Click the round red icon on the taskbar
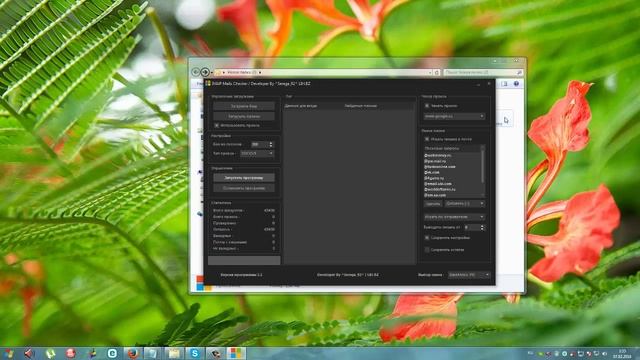The image size is (640, 360). point(71,353)
